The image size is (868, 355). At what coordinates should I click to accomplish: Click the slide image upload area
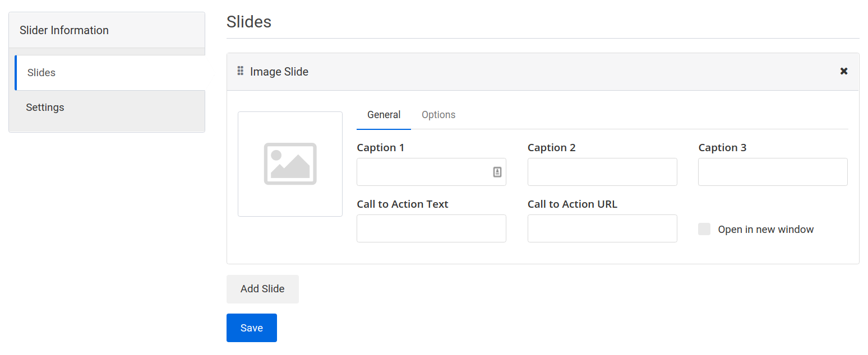tap(290, 164)
